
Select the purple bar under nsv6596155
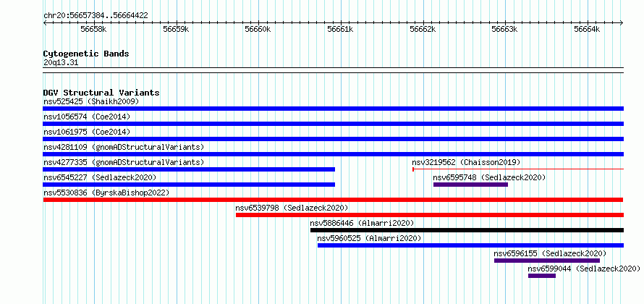click(x=547, y=261)
